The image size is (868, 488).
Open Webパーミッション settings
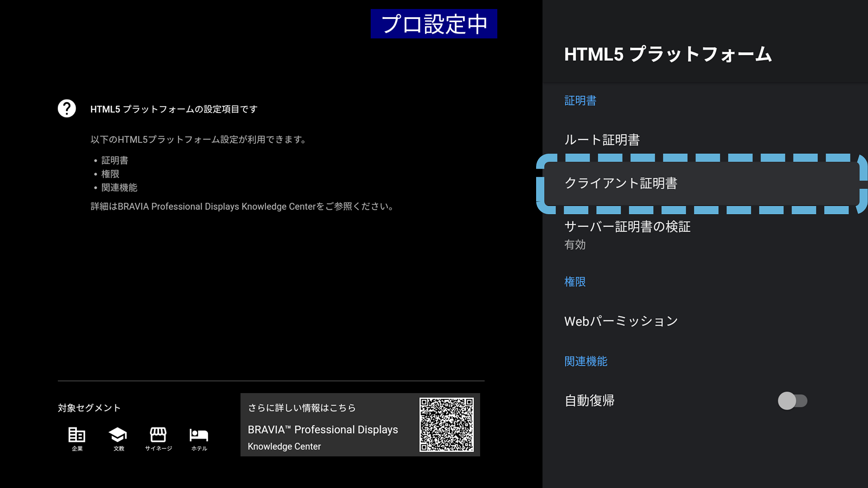point(621,321)
